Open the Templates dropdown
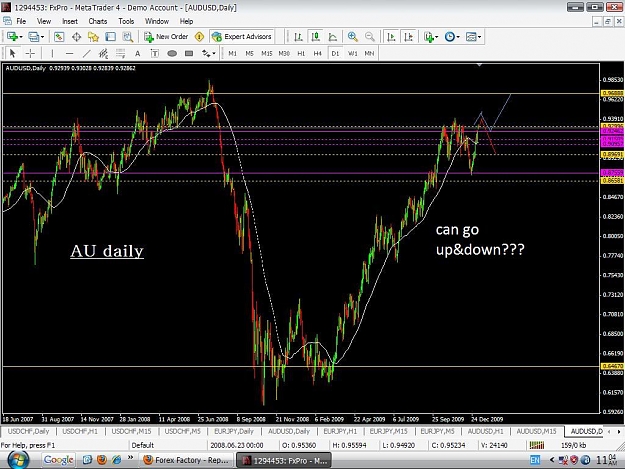Screen dimensions: 625x469 [x=473, y=37]
